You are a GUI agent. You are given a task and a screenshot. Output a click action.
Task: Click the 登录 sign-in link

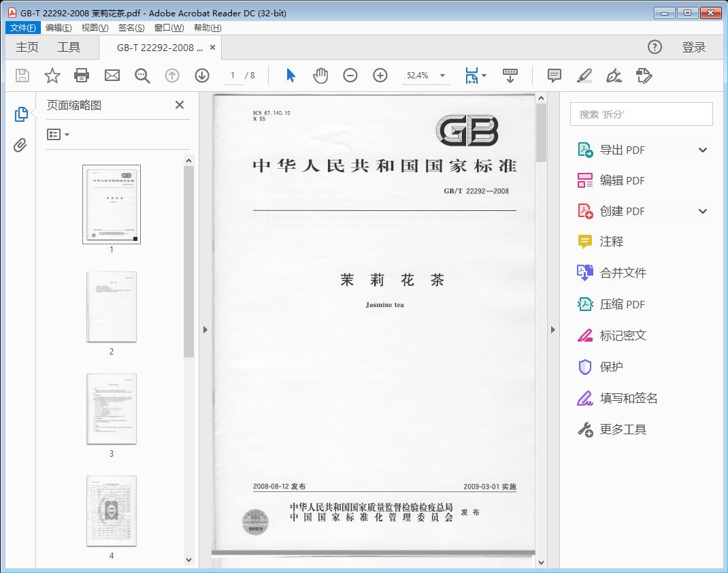[695, 47]
